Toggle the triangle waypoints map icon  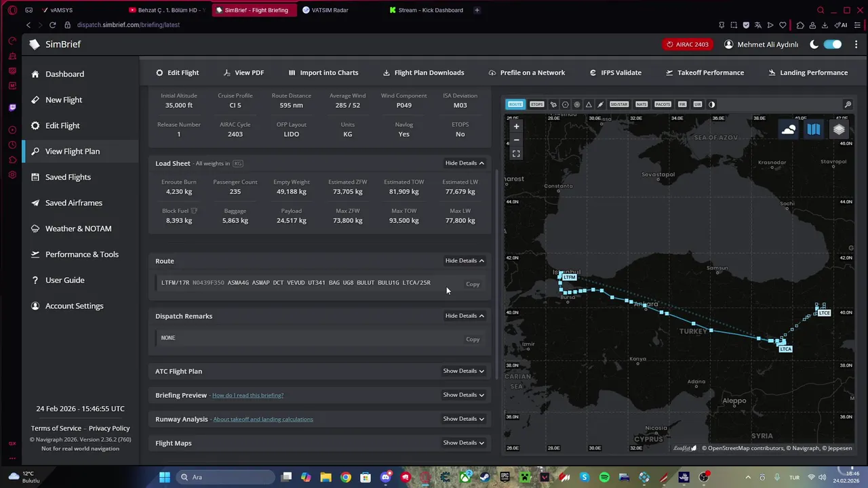coord(589,104)
